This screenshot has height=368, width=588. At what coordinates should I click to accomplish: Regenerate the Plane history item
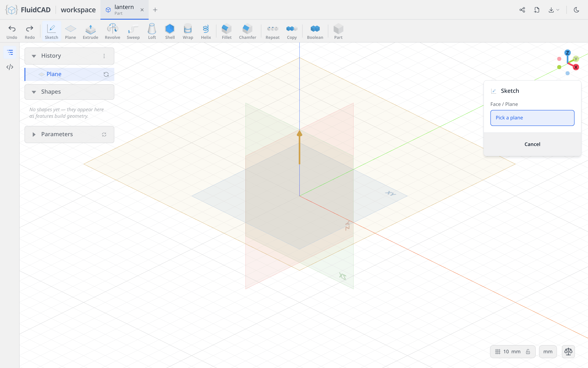(x=106, y=74)
